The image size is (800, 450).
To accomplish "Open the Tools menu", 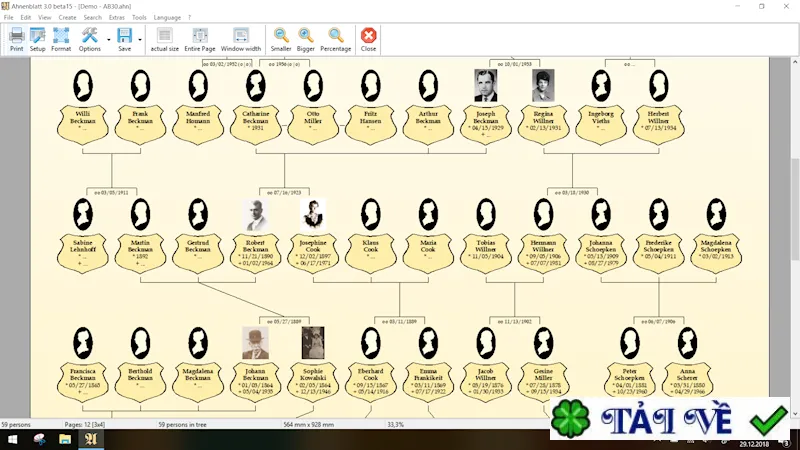I will click(139, 17).
